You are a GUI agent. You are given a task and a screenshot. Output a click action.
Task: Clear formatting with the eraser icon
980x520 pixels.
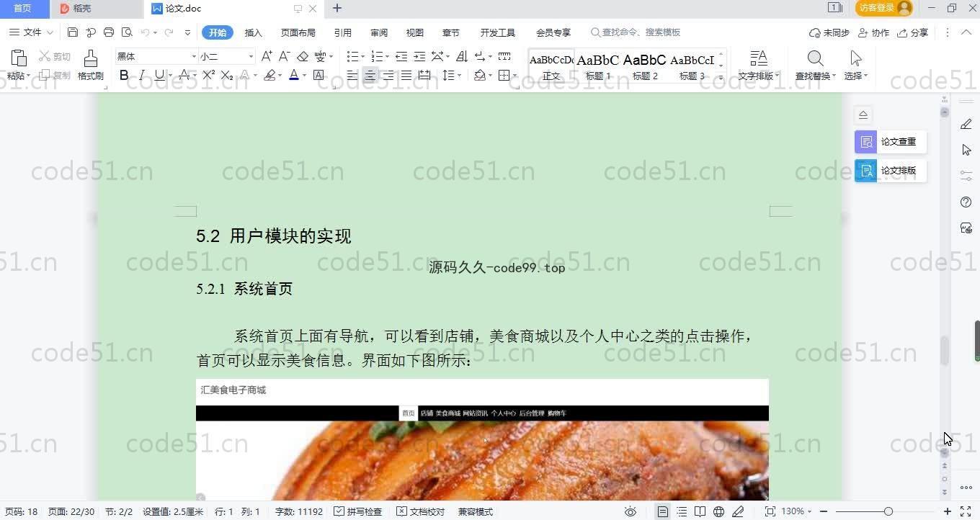[x=303, y=56]
